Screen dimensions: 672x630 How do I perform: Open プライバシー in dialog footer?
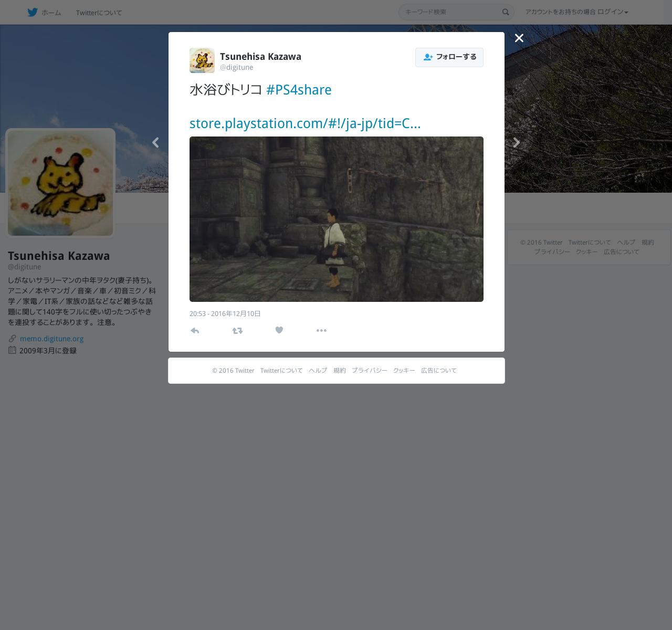click(x=370, y=370)
